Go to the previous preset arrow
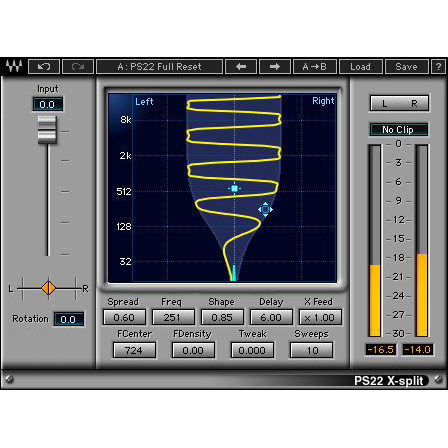Screen dimensions: 448x448 pyautogui.click(x=241, y=67)
